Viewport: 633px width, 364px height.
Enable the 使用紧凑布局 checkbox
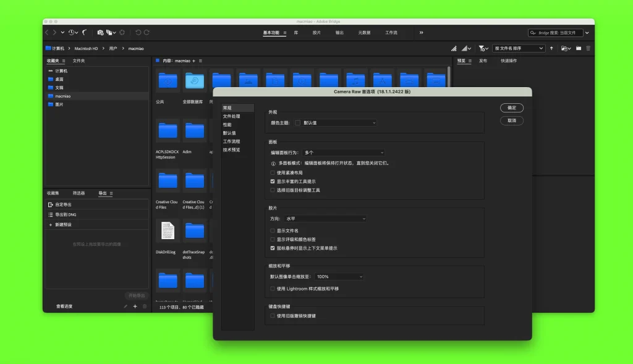[x=273, y=172]
